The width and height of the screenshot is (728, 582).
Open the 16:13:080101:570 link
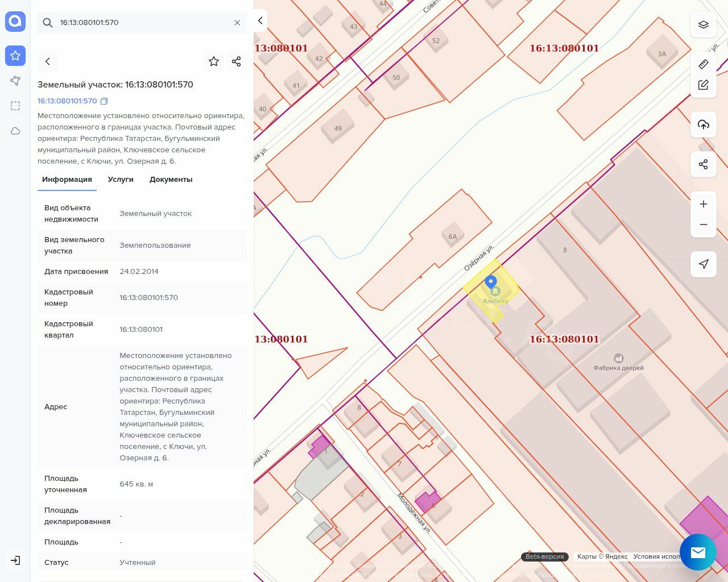(x=67, y=101)
